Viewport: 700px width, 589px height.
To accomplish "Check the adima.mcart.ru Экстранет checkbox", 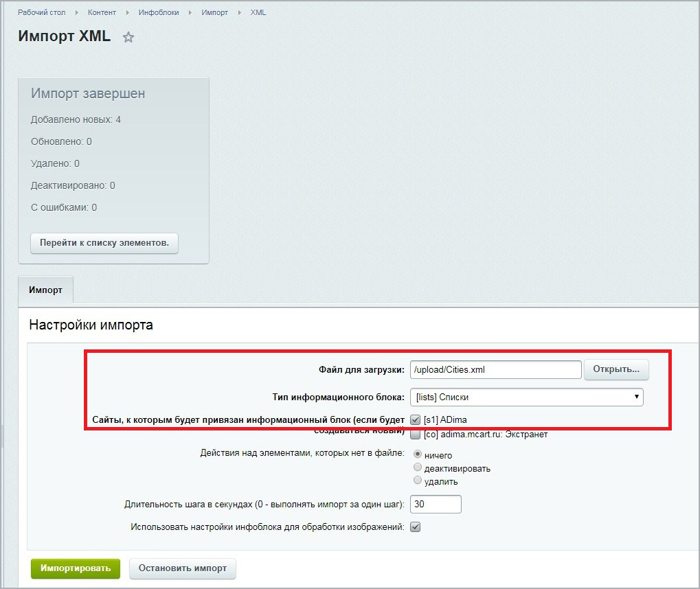I will pyautogui.click(x=416, y=435).
